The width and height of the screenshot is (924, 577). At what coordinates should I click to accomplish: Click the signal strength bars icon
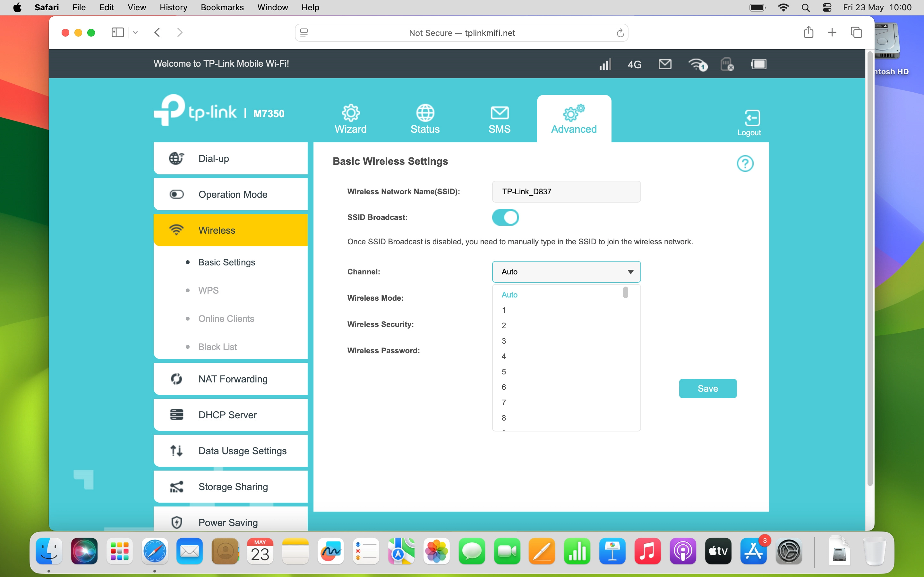point(605,64)
